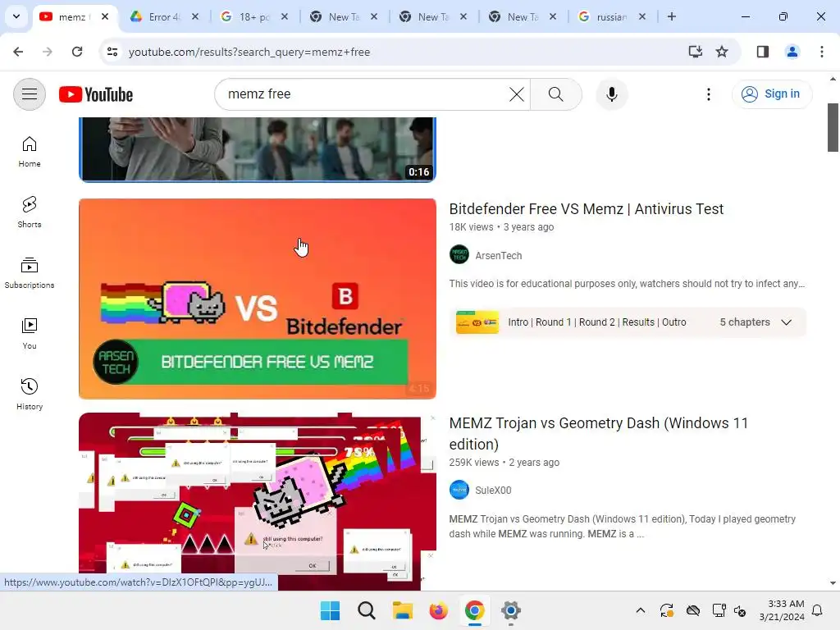The image size is (840, 630).
Task: Switch to the 18+ Google search tab
Action: coord(254,16)
